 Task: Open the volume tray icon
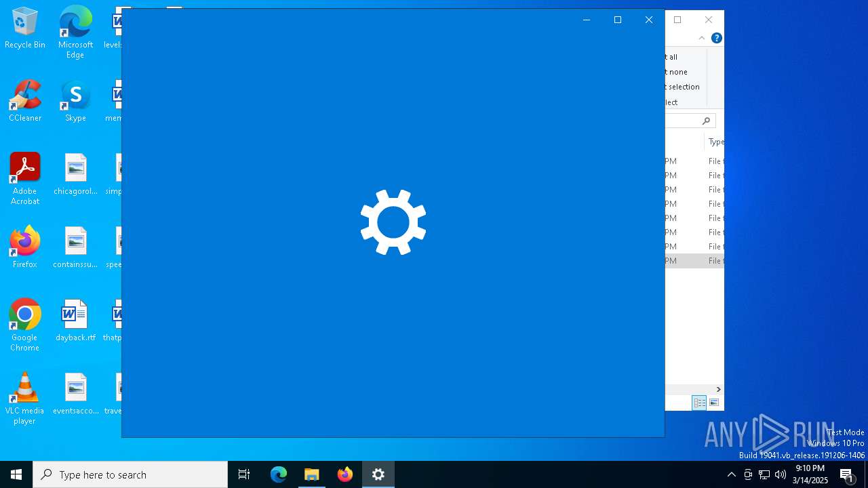pyautogui.click(x=781, y=474)
